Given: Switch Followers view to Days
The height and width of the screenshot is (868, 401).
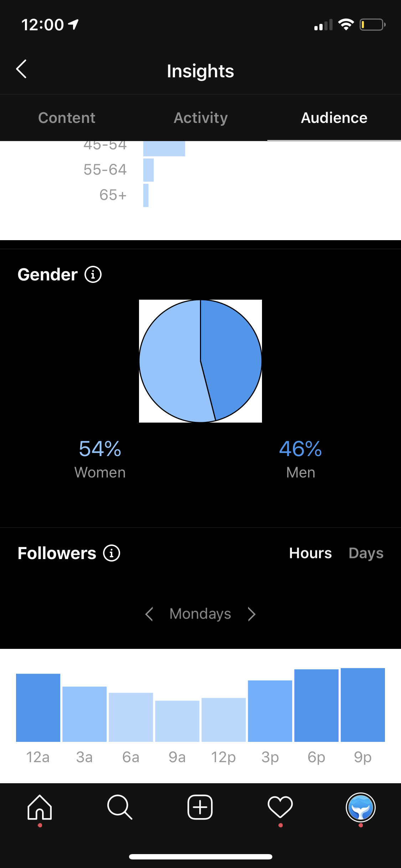Looking at the screenshot, I should (x=366, y=553).
